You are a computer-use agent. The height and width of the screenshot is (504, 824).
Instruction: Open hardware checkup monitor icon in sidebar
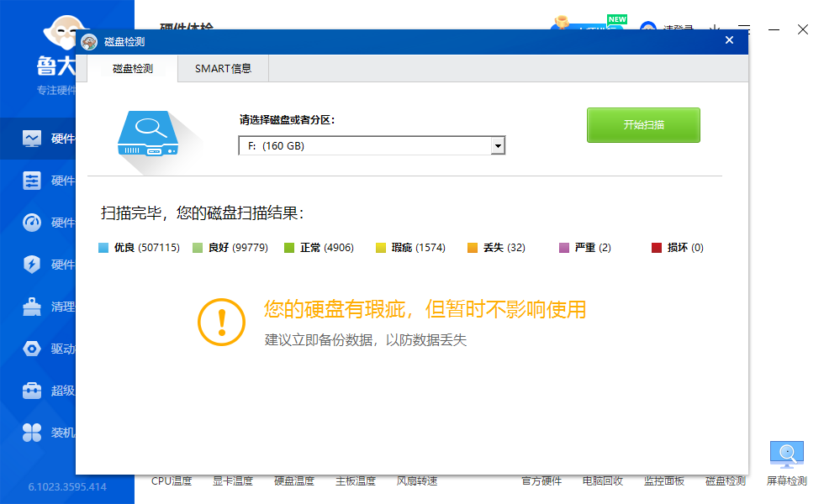[32, 139]
